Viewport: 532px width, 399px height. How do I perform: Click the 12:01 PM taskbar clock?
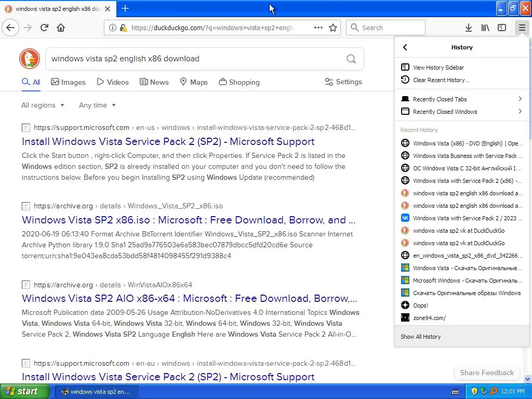(513, 392)
